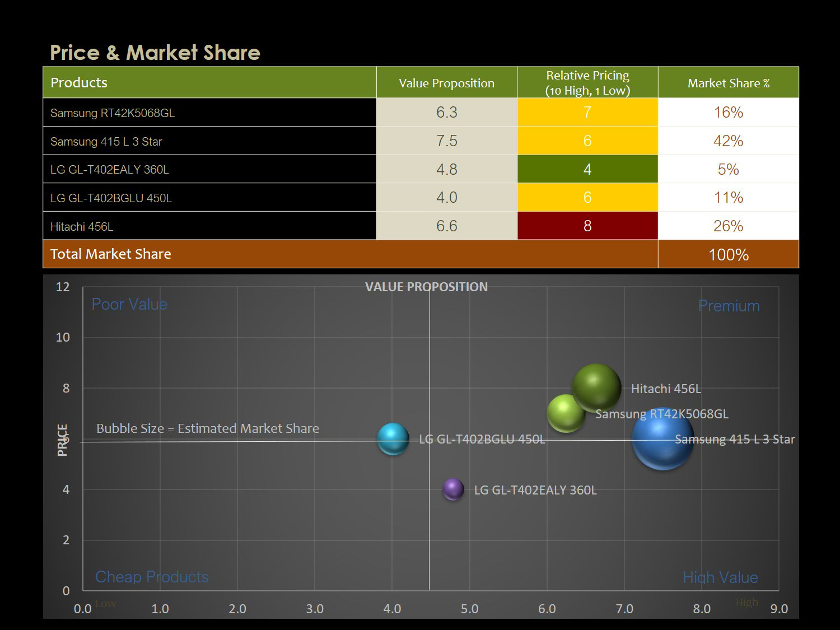
Task: Click the Poor Value quadrant label
Action: [x=129, y=304]
